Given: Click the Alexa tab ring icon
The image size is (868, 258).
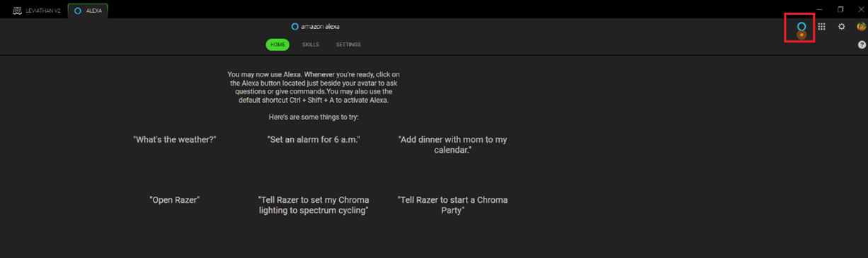Looking at the screenshot, I should (x=78, y=11).
